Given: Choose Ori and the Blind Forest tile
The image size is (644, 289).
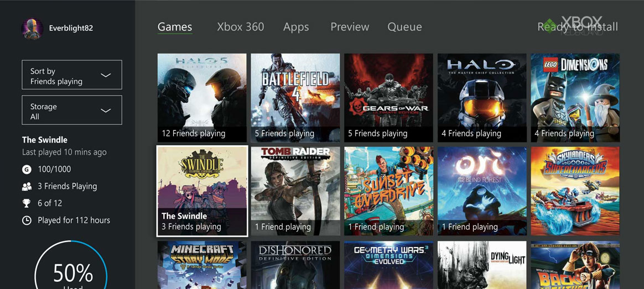Looking at the screenshot, I should [x=482, y=191].
